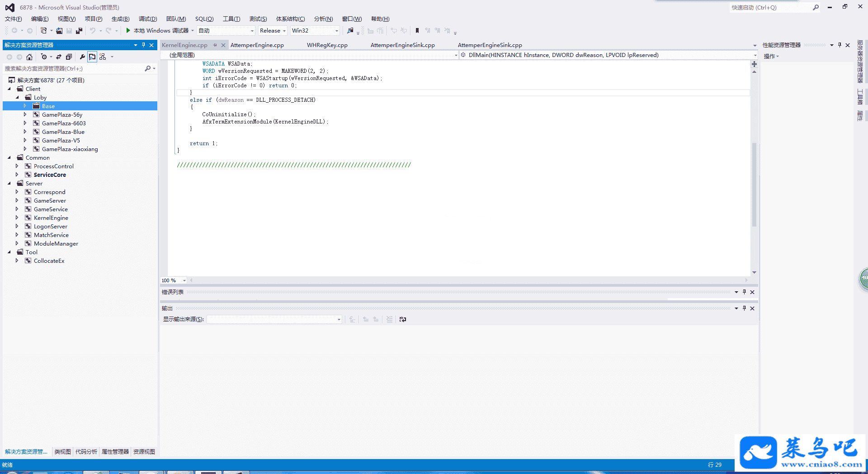
Task: Toggle word wrap in Output panel
Action: coord(402,319)
